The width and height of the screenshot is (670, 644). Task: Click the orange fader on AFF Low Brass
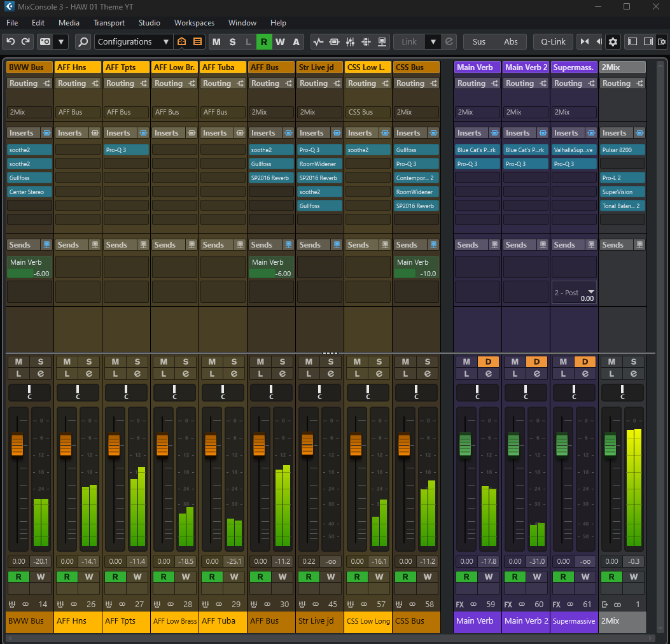click(x=162, y=445)
